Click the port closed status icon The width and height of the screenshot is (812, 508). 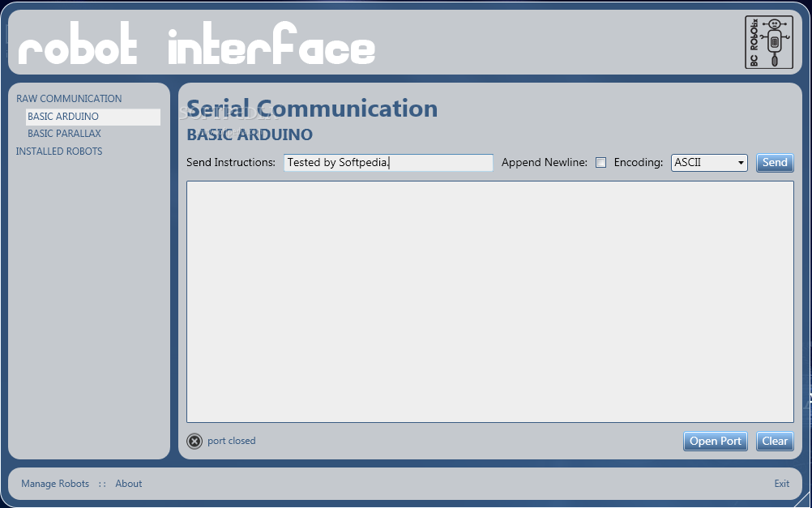click(194, 441)
